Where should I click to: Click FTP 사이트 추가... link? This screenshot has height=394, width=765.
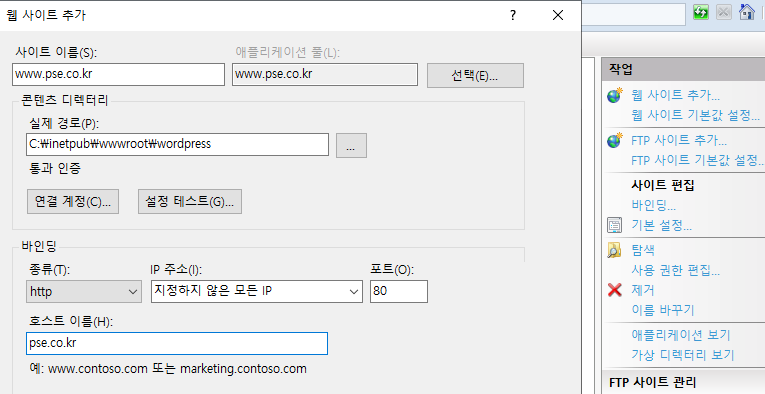tap(679, 140)
